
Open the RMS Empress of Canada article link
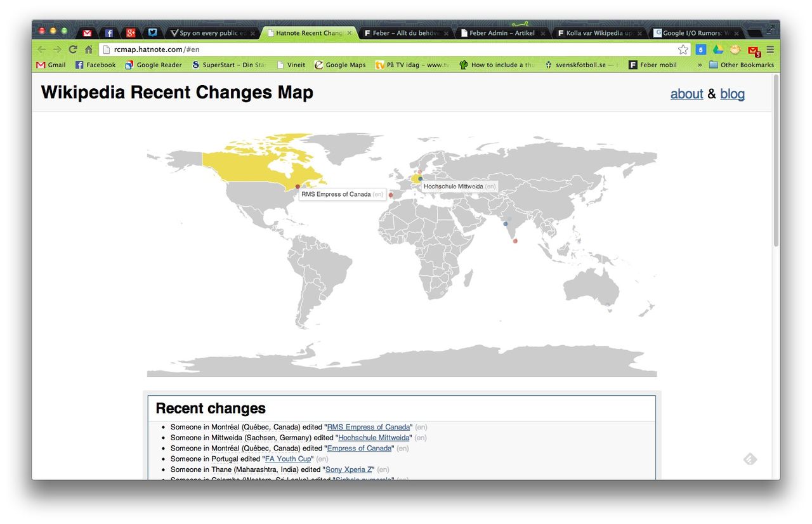coord(369,427)
